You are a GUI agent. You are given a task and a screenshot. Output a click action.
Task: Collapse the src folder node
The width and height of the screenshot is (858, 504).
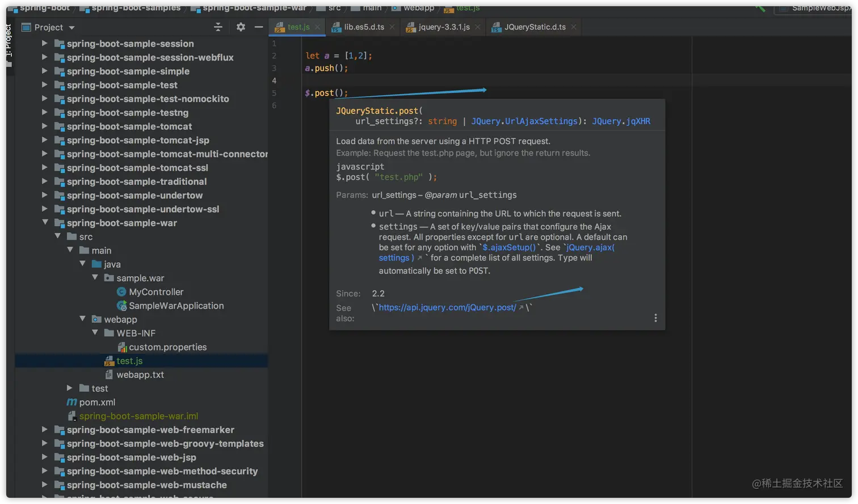(57, 236)
